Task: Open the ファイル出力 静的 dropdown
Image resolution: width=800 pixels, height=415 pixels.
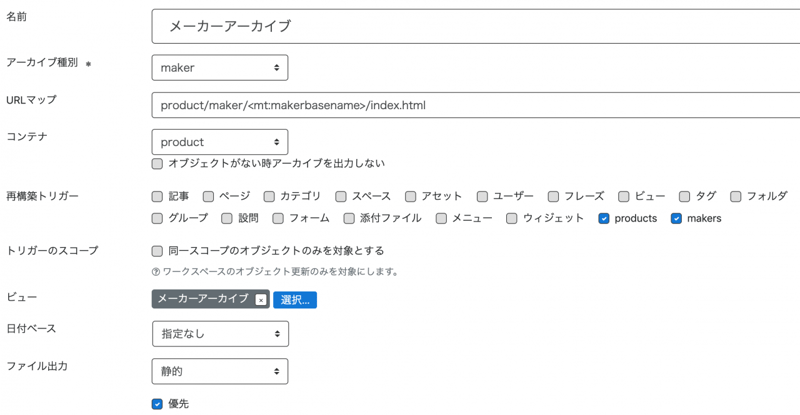Action: [x=219, y=371]
